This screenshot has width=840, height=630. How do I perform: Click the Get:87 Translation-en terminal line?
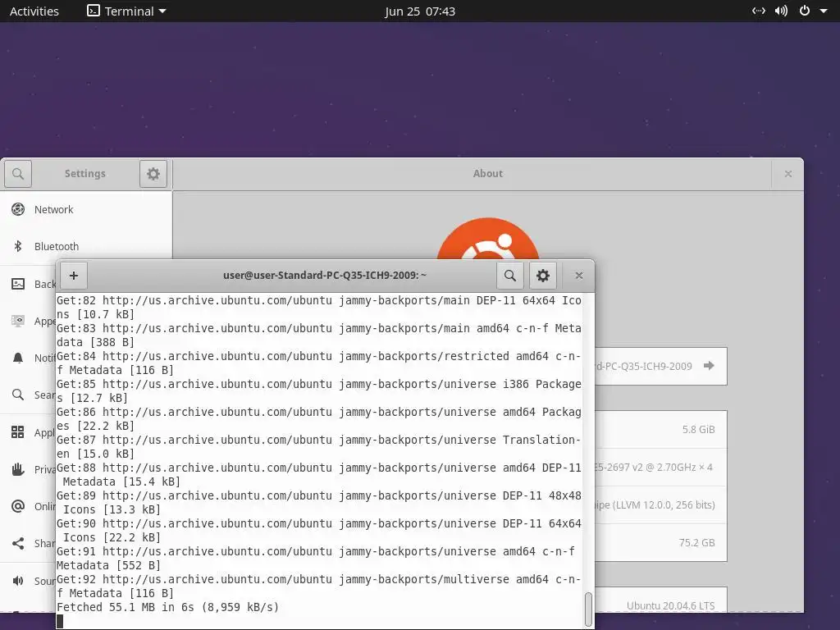point(319,447)
